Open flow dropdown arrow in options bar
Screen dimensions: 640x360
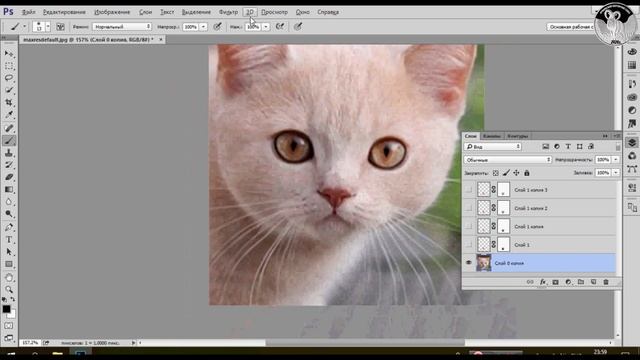pyautogui.click(x=266, y=27)
